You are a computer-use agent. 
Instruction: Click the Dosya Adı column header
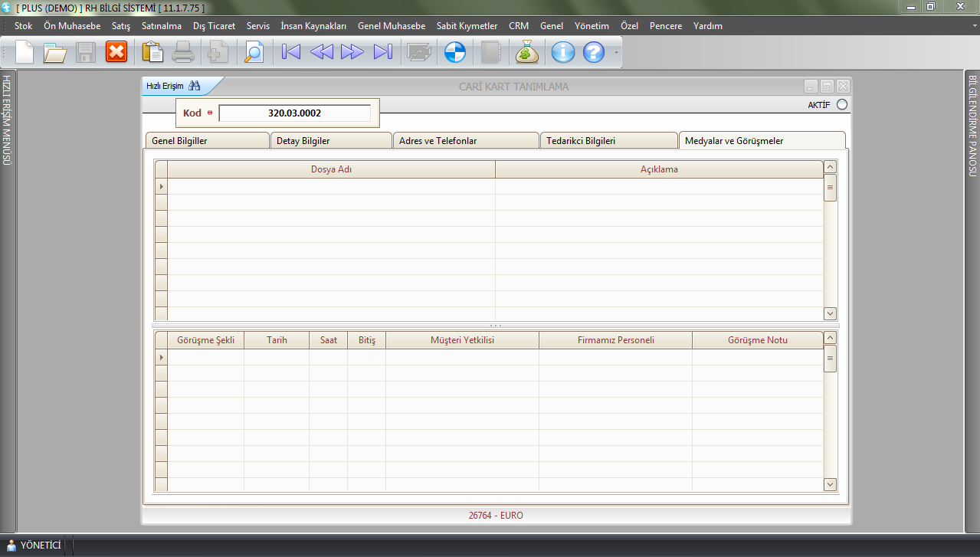pos(331,169)
